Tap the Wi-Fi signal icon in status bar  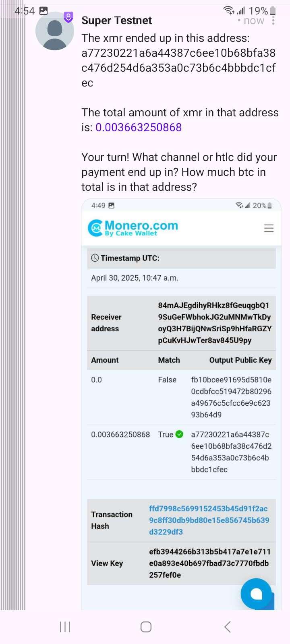(x=229, y=10)
